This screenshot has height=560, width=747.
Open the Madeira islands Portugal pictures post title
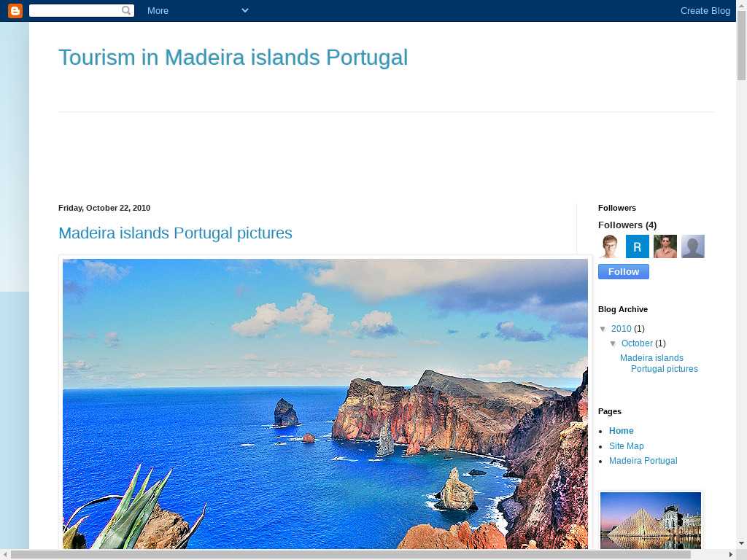(x=175, y=233)
